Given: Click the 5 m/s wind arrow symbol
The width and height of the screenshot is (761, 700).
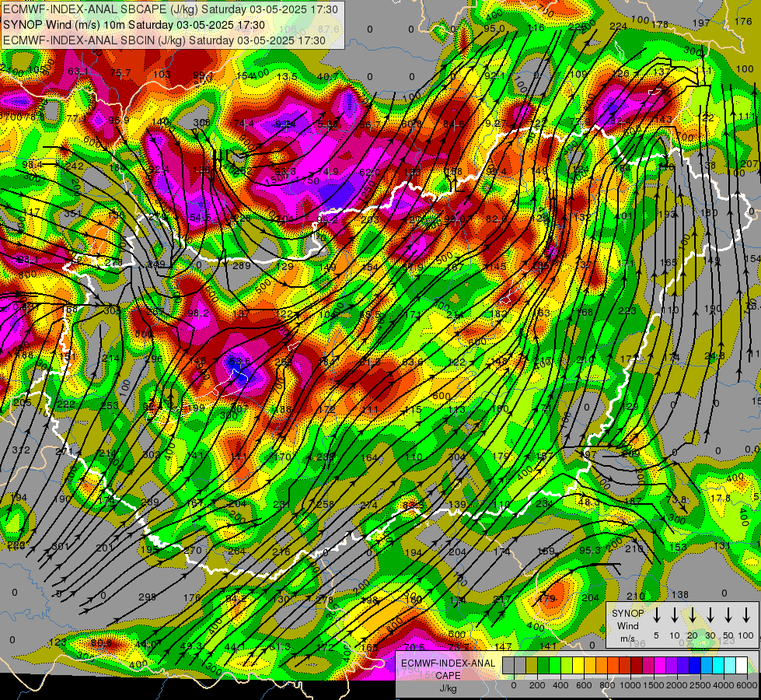Looking at the screenshot, I should pyautogui.click(x=656, y=615).
